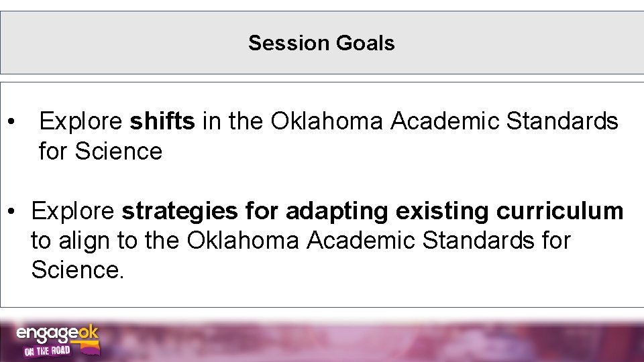644x362 pixels.
Task: Click the 'for Science' line in first bullet
Action: click(101, 151)
